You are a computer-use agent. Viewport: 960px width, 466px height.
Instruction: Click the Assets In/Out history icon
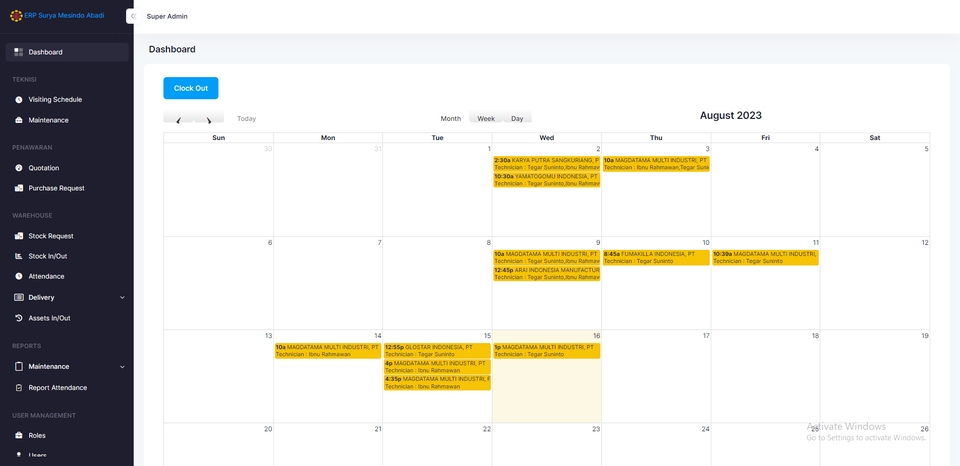click(x=18, y=318)
